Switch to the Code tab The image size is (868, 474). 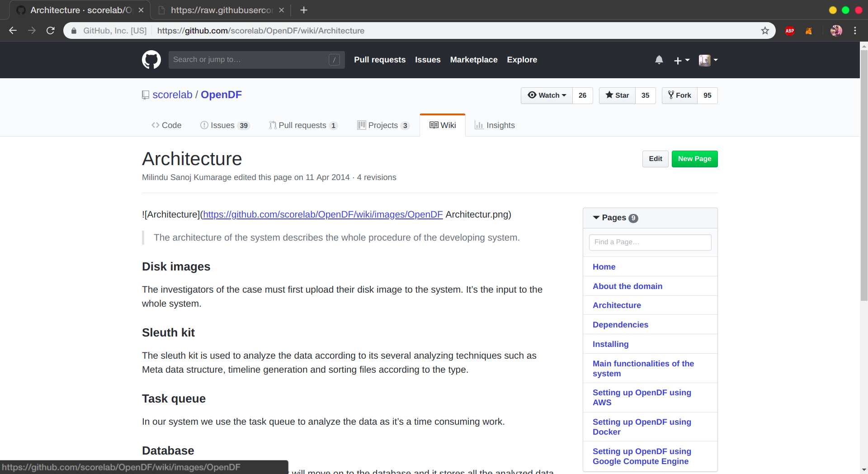pos(166,125)
